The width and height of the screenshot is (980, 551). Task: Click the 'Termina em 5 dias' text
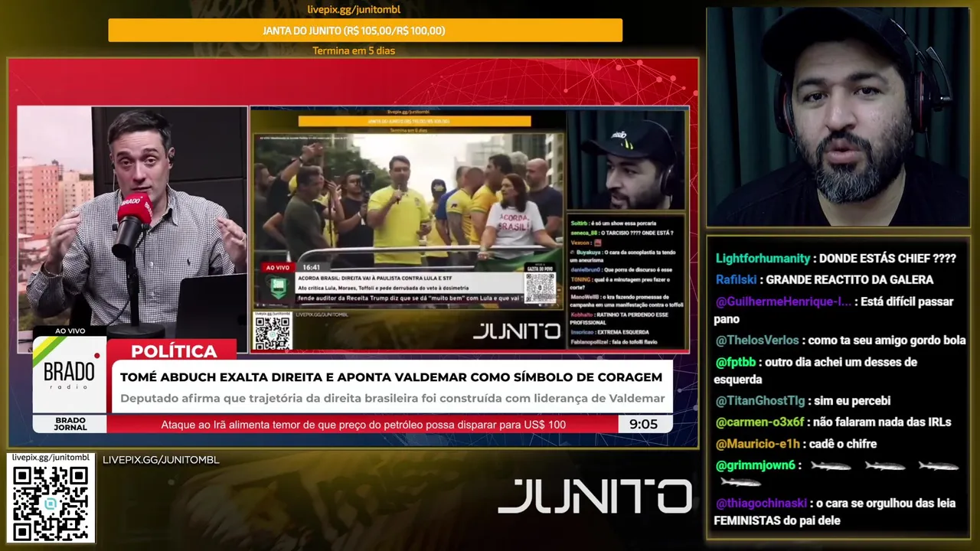pos(354,51)
